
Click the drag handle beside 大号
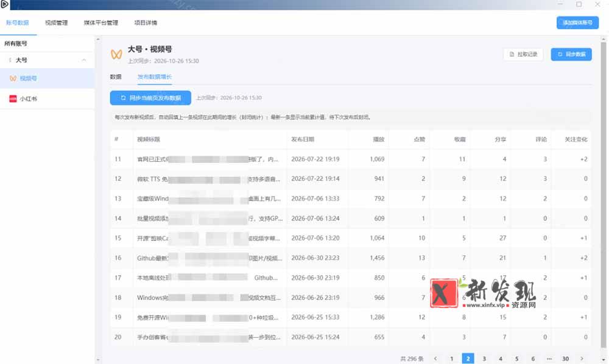click(x=10, y=60)
